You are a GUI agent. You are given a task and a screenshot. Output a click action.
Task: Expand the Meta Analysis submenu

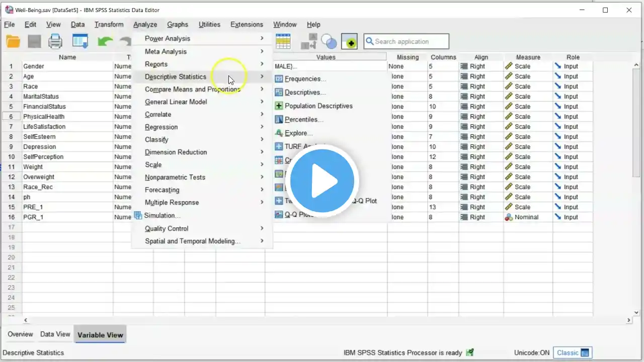click(202, 51)
